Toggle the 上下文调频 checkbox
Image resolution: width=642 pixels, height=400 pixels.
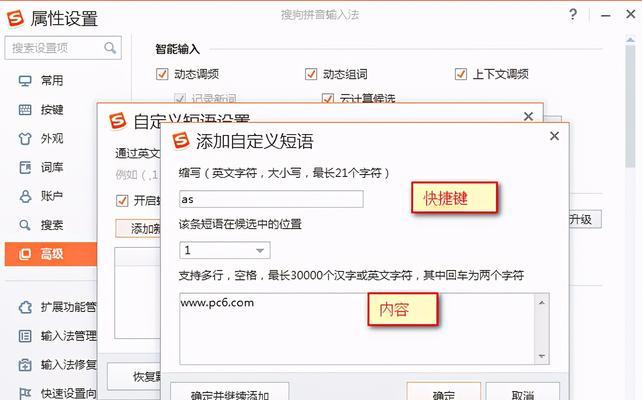[x=461, y=74]
